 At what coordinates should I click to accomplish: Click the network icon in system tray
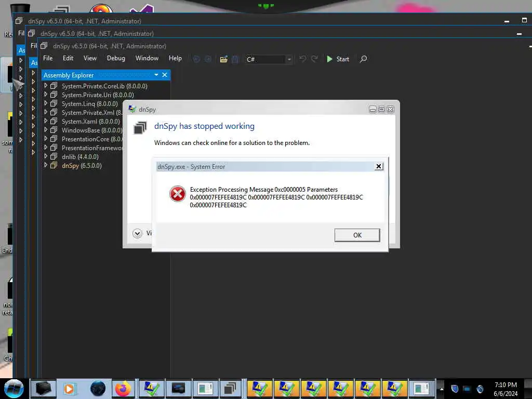[x=467, y=389]
